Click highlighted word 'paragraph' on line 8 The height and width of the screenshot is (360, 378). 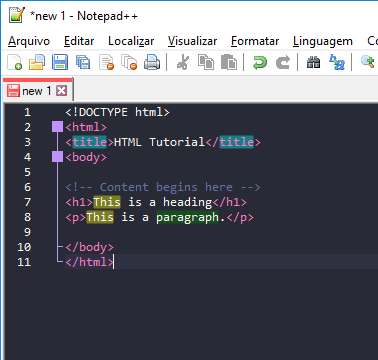tap(187, 217)
